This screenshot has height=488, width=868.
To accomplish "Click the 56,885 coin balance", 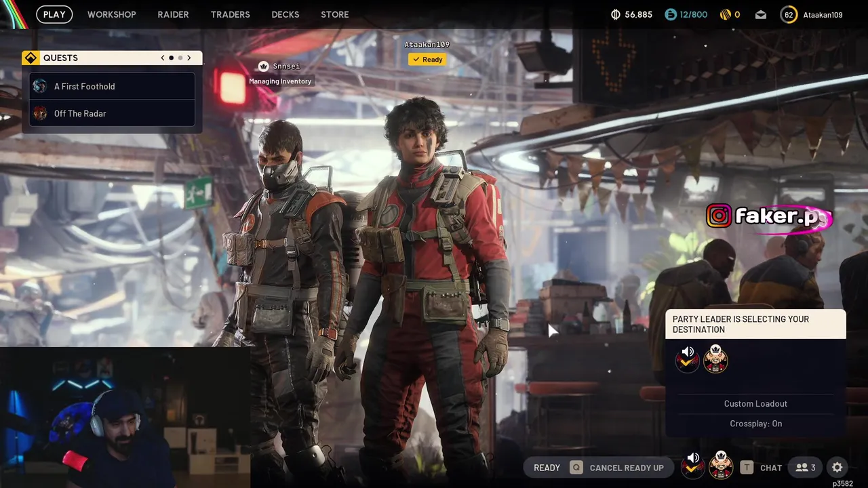I will 638,14.
